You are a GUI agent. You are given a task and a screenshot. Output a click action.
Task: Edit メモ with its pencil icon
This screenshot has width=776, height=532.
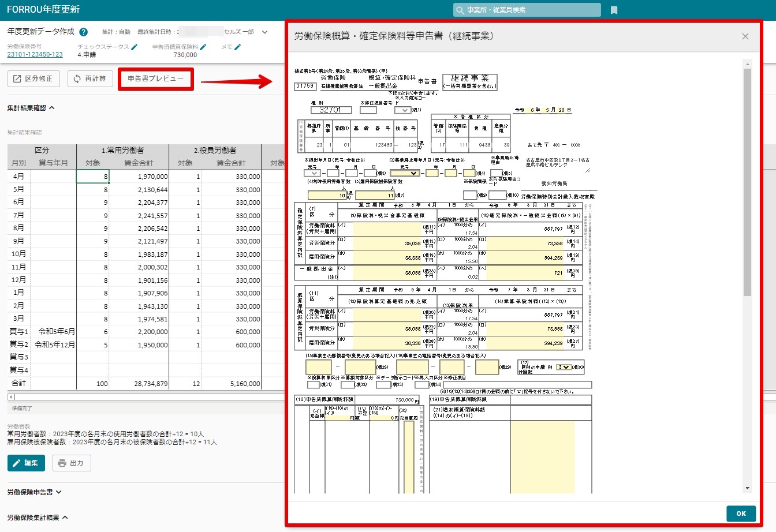[237, 47]
